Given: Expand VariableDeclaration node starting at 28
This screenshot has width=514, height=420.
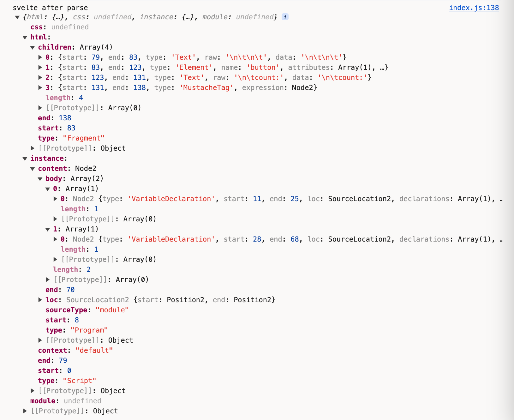Looking at the screenshot, I should 55,239.
